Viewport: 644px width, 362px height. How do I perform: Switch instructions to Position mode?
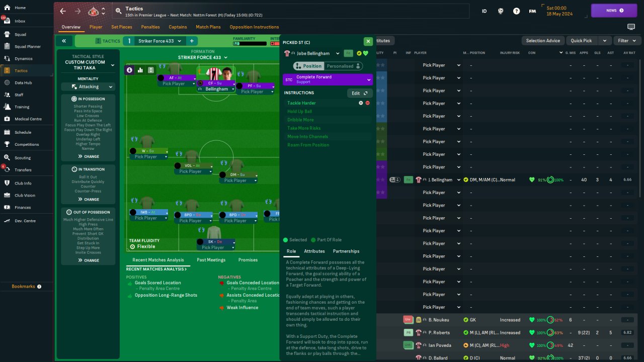[308, 66]
